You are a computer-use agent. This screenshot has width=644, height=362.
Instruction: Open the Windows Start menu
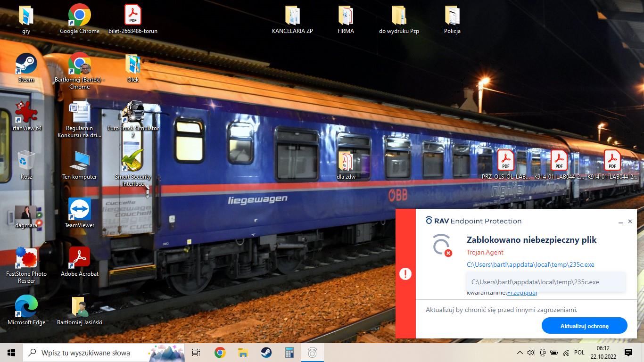tap(11, 353)
